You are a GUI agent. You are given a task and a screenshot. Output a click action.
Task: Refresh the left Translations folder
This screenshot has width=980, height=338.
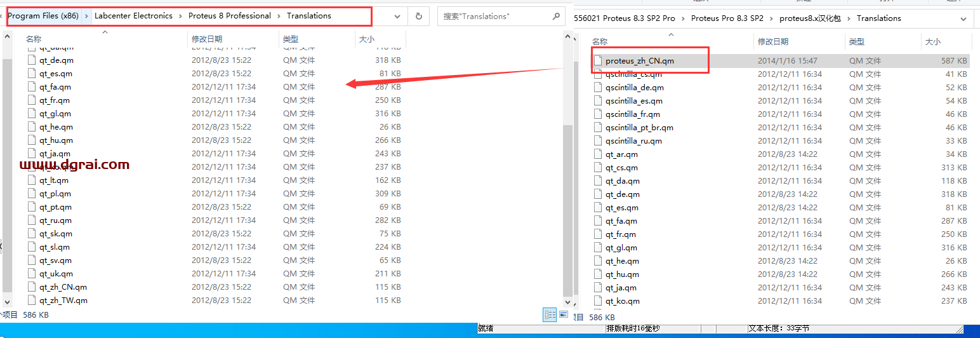tap(418, 17)
